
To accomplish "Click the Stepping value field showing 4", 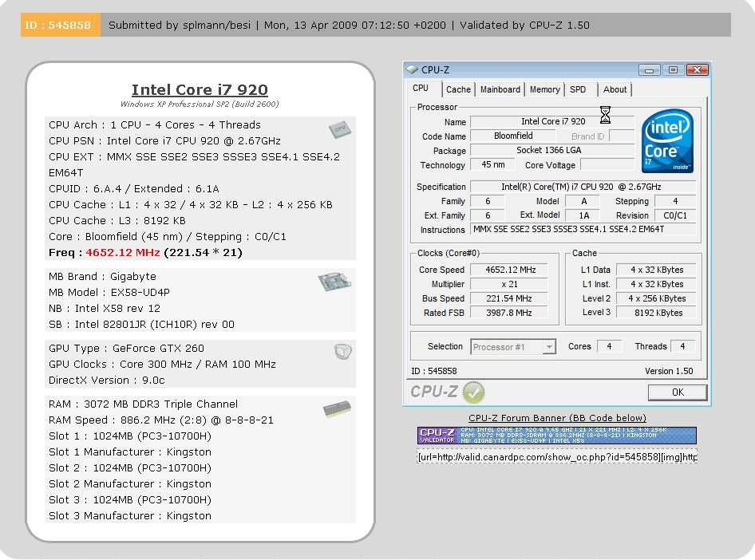I will (675, 201).
